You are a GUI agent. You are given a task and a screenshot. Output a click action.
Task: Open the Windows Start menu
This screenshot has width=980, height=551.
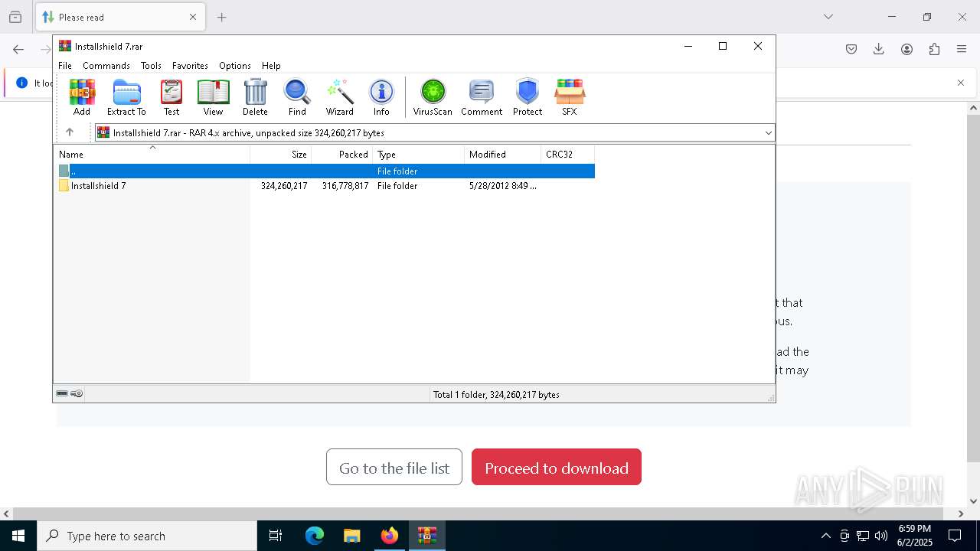pos(18,536)
